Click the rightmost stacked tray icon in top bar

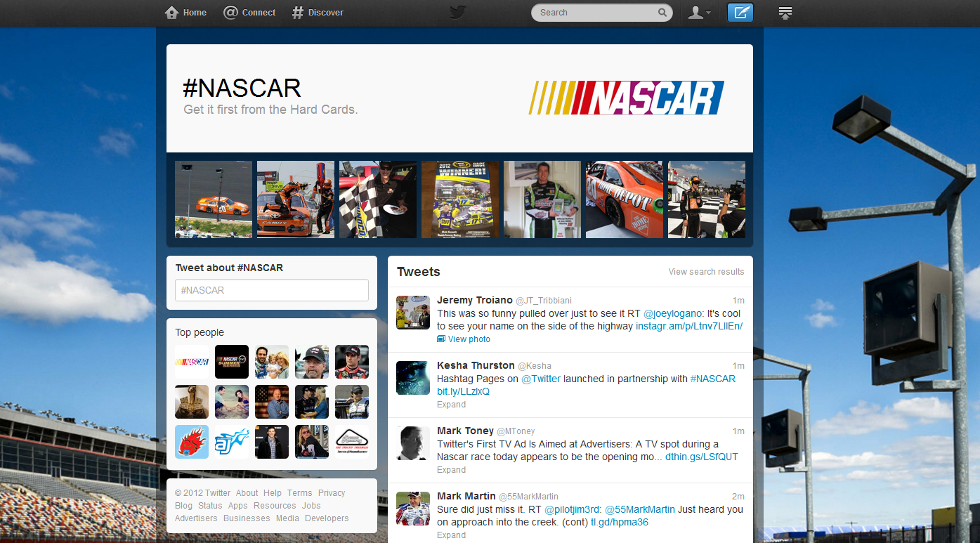tap(785, 13)
